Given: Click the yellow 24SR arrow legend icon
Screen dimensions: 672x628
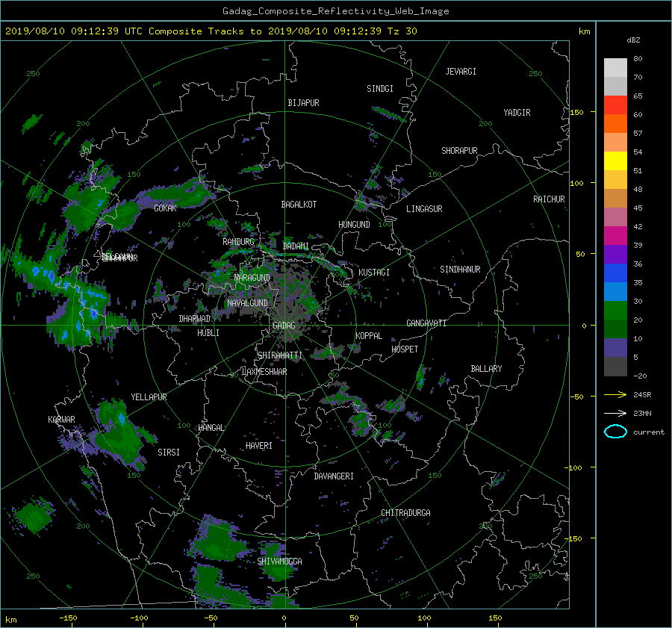Looking at the screenshot, I should [615, 394].
